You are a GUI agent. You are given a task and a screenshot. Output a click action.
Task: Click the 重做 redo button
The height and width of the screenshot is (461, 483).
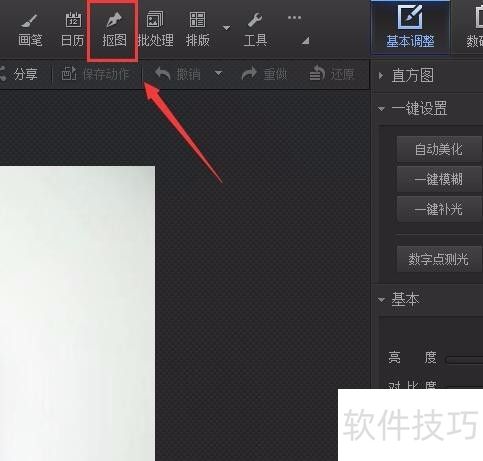[x=264, y=74]
